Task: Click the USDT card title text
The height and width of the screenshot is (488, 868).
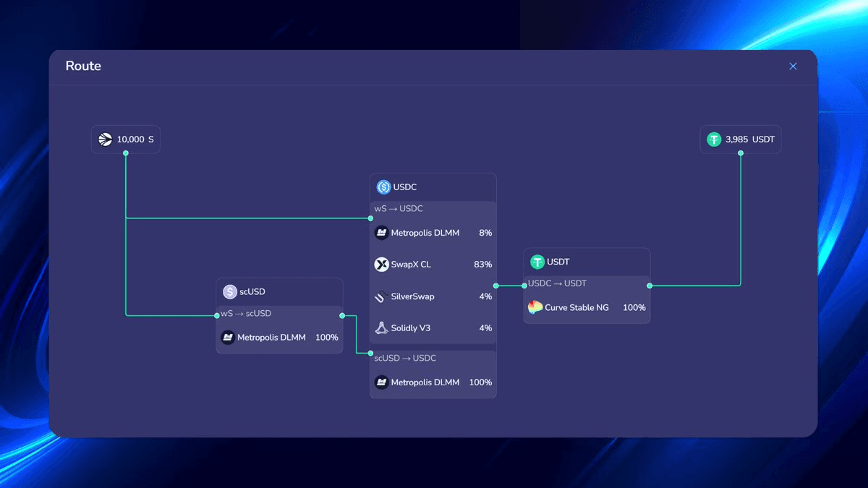Action: [x=558, y=262]
